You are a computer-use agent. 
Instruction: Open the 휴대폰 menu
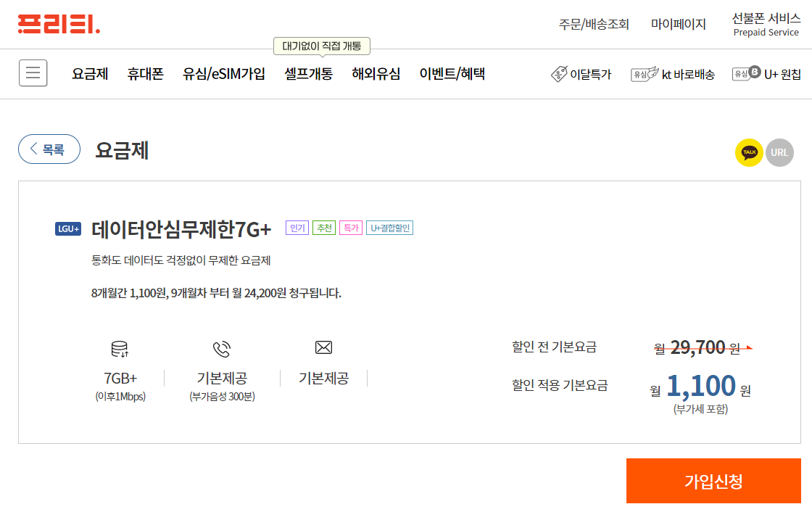point(146,73)
